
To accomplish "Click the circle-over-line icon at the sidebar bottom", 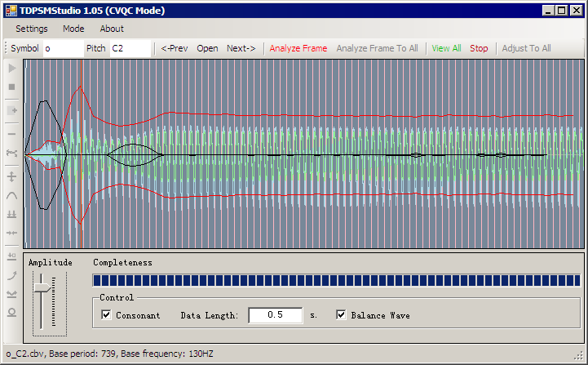I will click(x=12, y=313).
